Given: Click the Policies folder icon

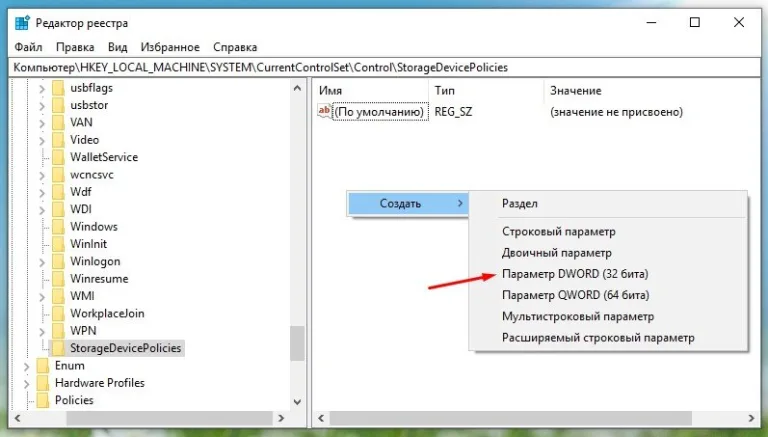Looking at the screenshot, I should (43, 401).
